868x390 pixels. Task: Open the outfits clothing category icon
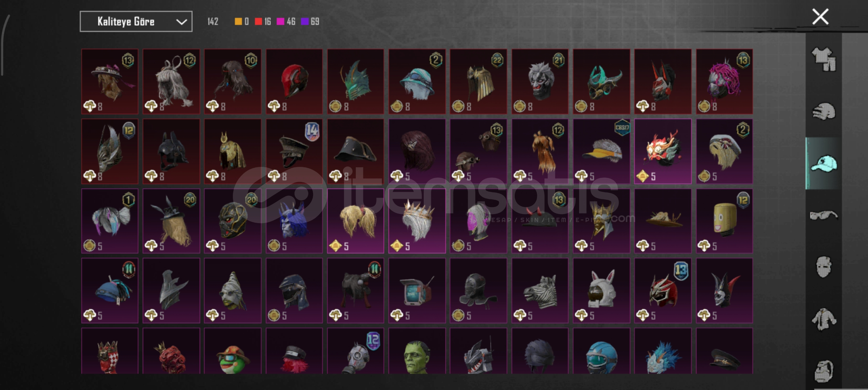point(824,59)
